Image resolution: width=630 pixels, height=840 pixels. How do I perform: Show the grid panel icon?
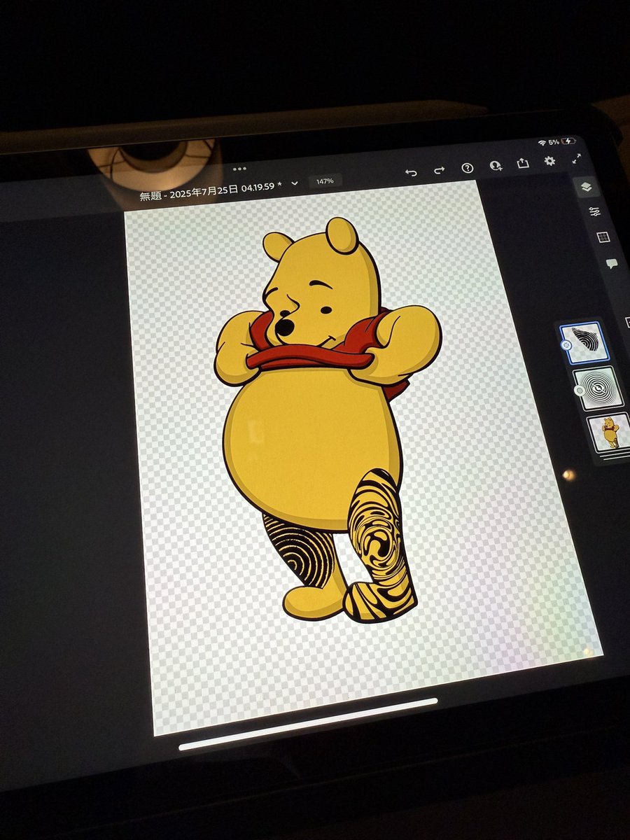pyautogui.click(x=603, y=237)
